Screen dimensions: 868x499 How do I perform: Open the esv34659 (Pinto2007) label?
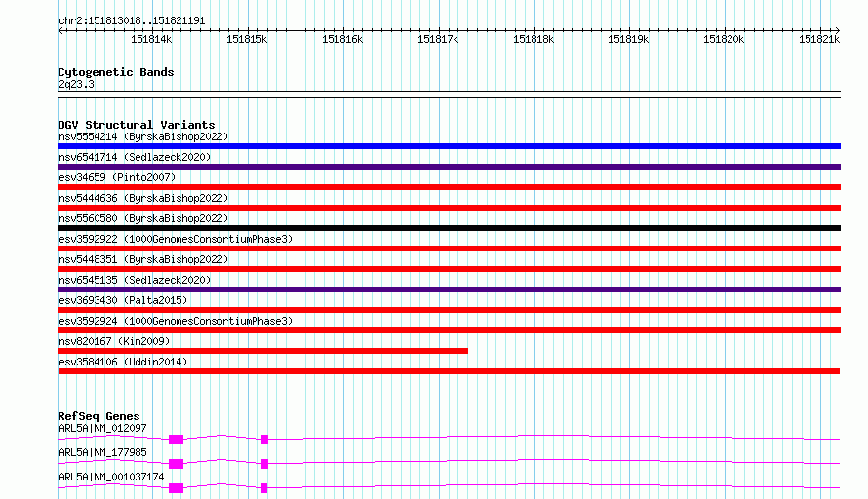(x=117, y=177)
